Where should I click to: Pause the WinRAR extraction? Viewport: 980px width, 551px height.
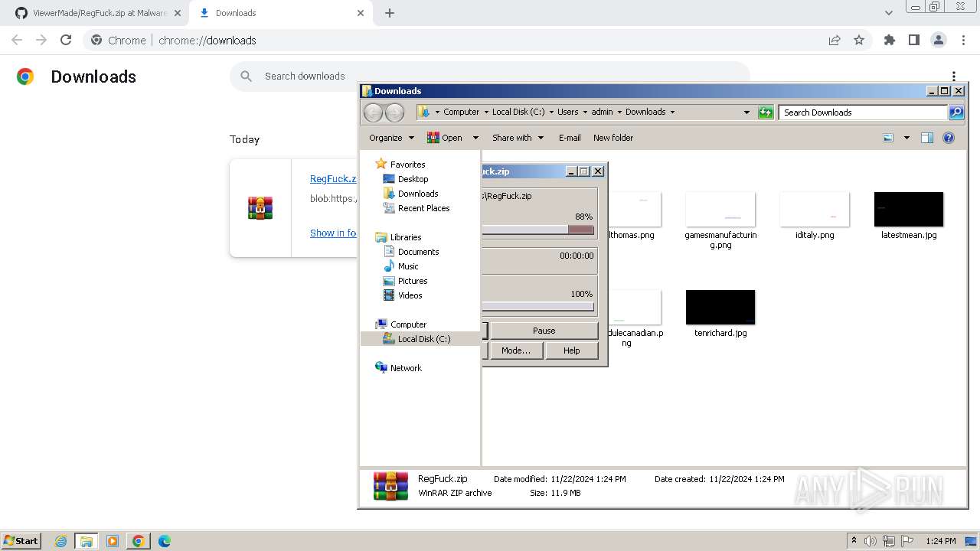pyautogui.click(x=544, y=331)
